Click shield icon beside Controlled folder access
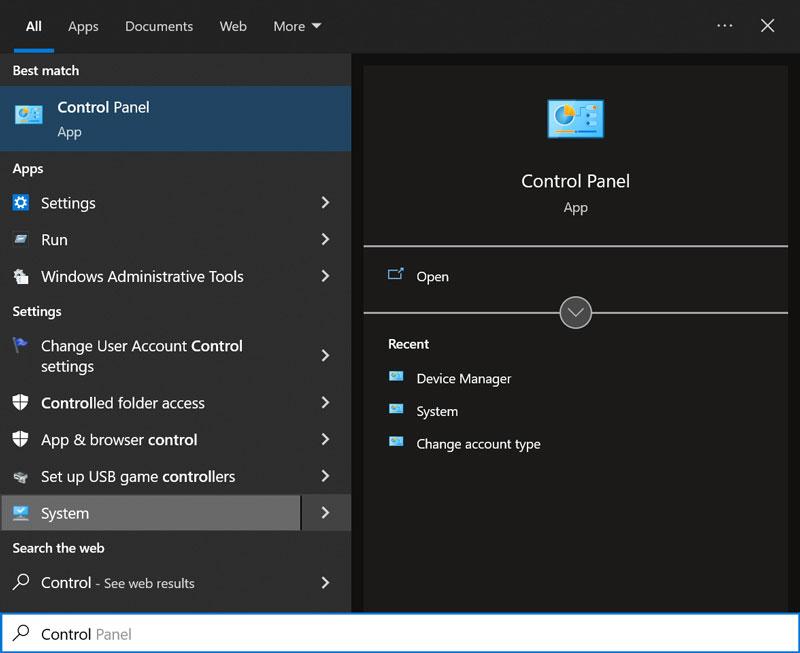 [x=20, y=403]
